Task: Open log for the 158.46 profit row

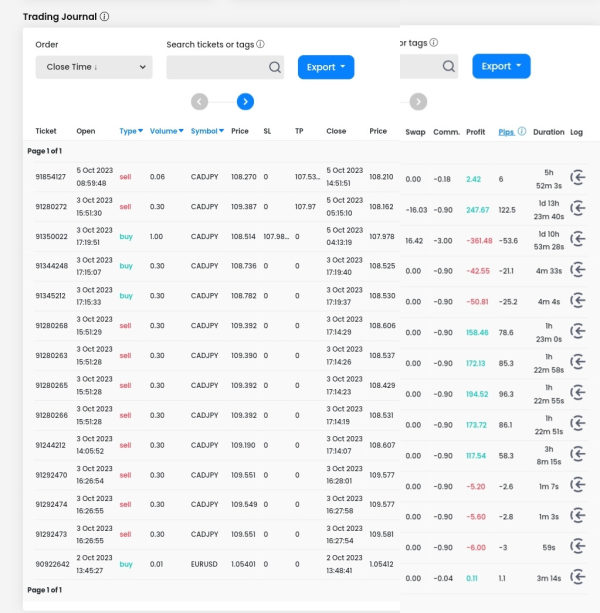Action: click(578, 332)
